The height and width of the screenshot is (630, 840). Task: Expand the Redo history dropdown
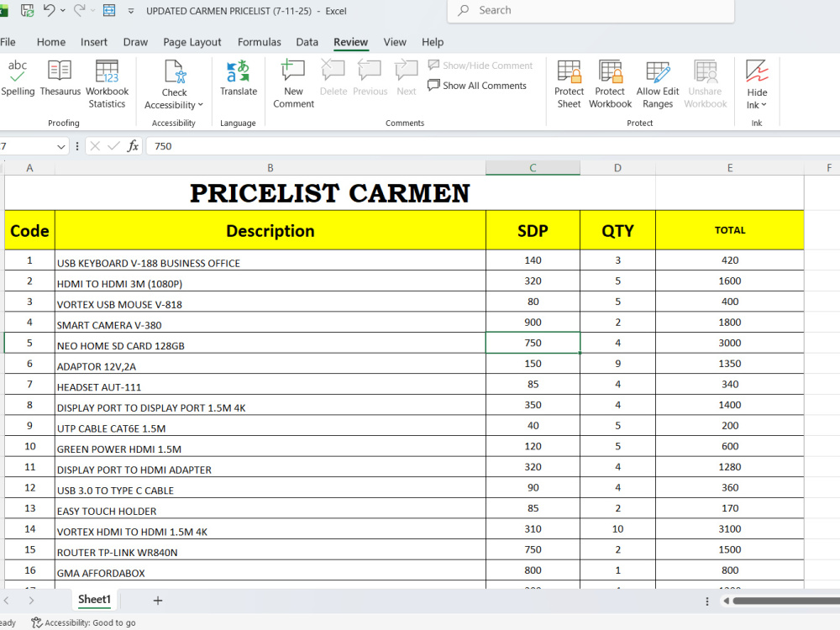(92, 10)
